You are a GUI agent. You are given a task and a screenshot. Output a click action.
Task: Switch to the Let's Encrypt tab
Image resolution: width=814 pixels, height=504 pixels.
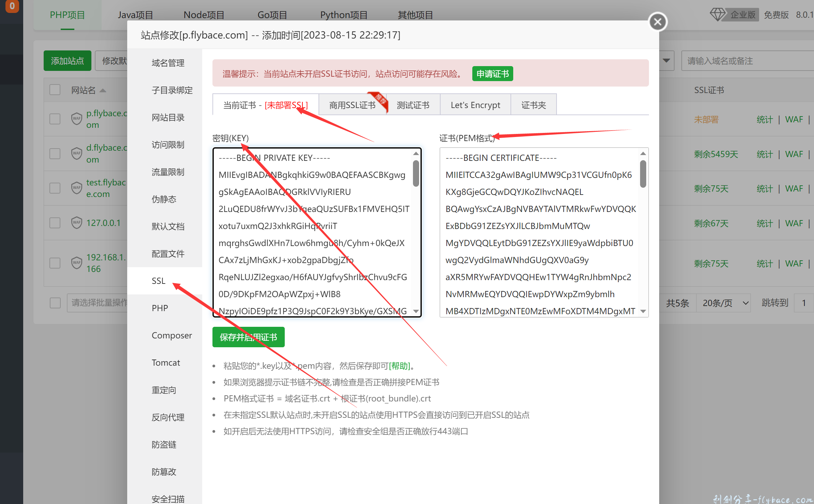(x=475, y=105)
